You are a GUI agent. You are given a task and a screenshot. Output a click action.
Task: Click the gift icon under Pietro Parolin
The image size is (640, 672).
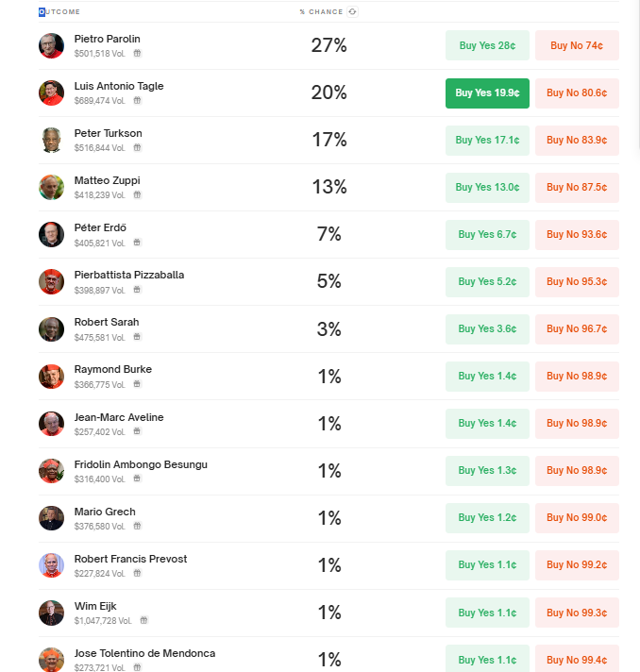[x=137, y=53]
